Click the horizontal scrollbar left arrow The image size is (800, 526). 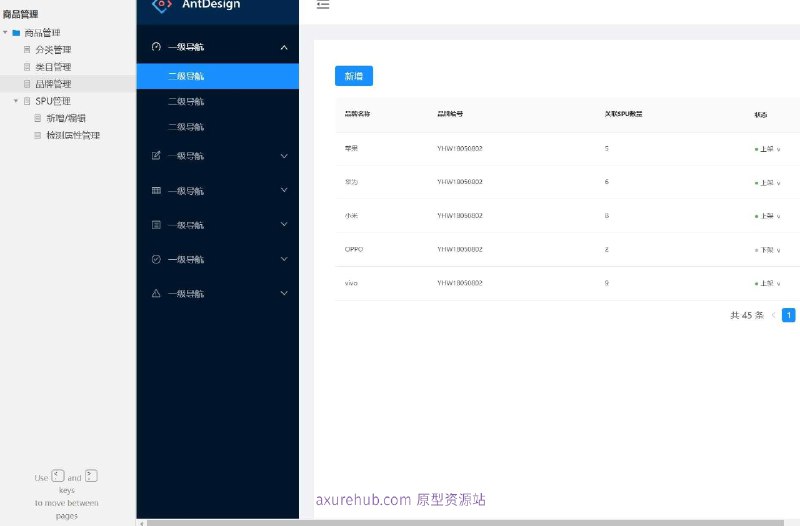(142, 523)
